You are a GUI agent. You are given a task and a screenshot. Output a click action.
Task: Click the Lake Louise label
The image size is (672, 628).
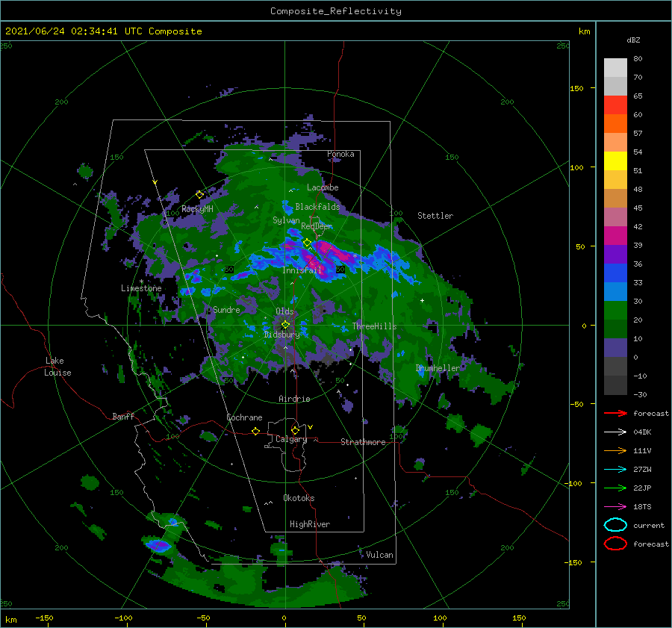tap(57, 367)
